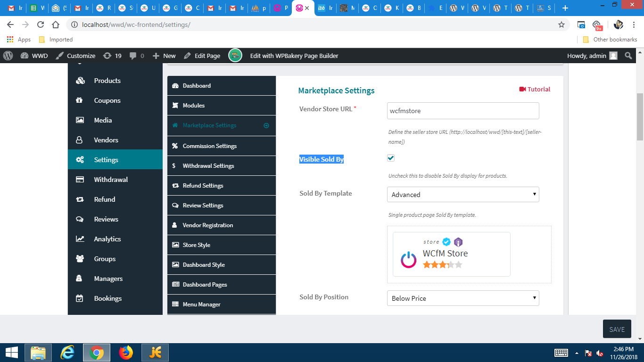Click the browser back arrow
The height and width of the screenshot is (362, 644).
10,25
